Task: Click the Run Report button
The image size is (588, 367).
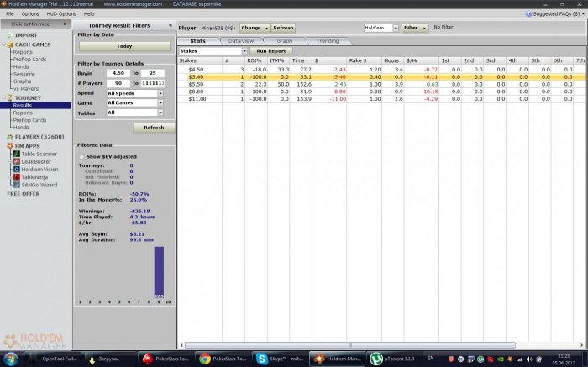Action: [271, 51]
